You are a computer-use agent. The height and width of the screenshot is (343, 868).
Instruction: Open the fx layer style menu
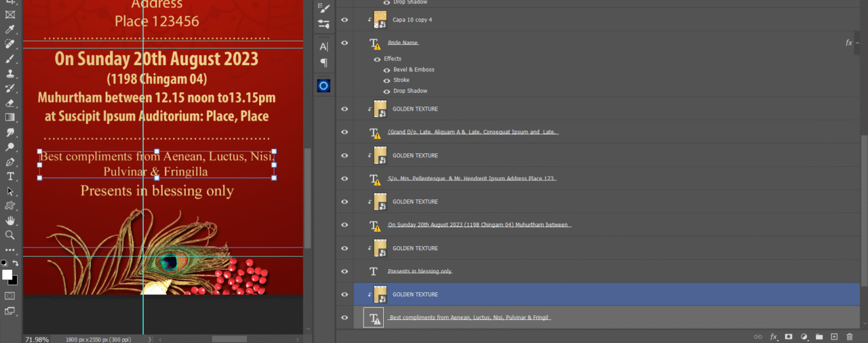coord(773,336)
